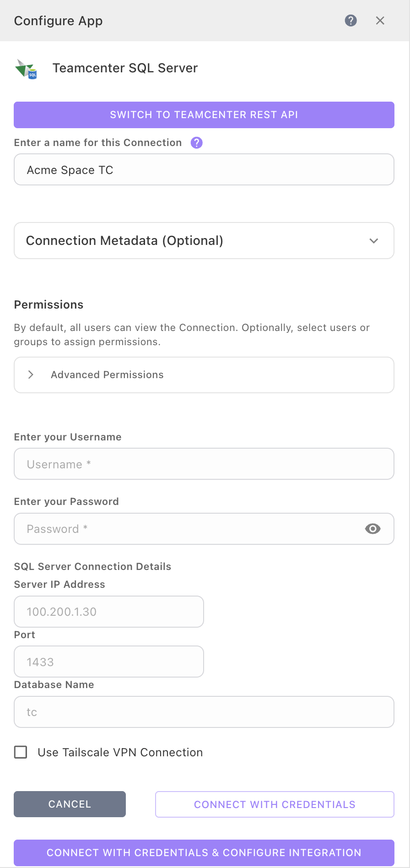Click into the Username input field
410x868 pixels.
[204, 464]
